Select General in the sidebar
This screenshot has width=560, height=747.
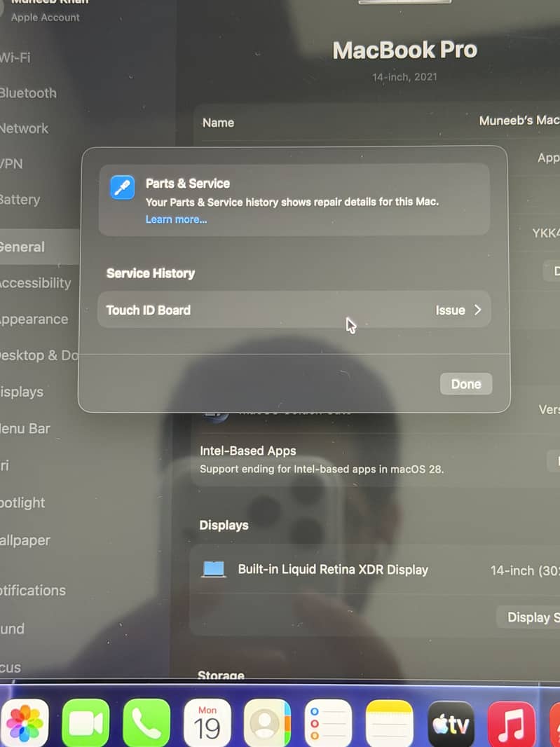[39, 247]
